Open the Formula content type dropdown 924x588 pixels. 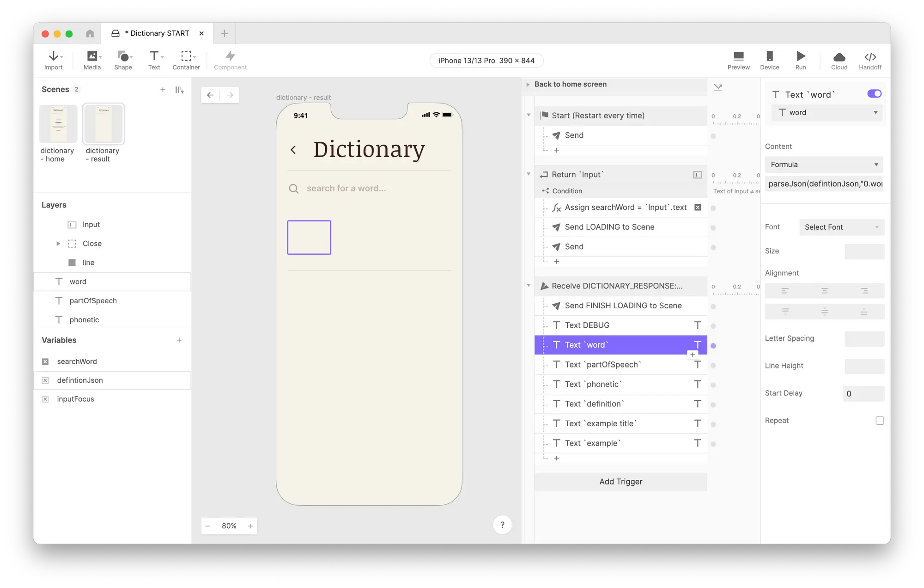coord(824,165)
